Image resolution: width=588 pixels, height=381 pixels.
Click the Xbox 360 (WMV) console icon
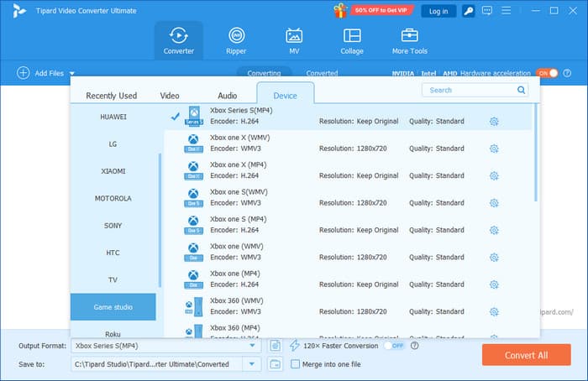coord(193,306)
